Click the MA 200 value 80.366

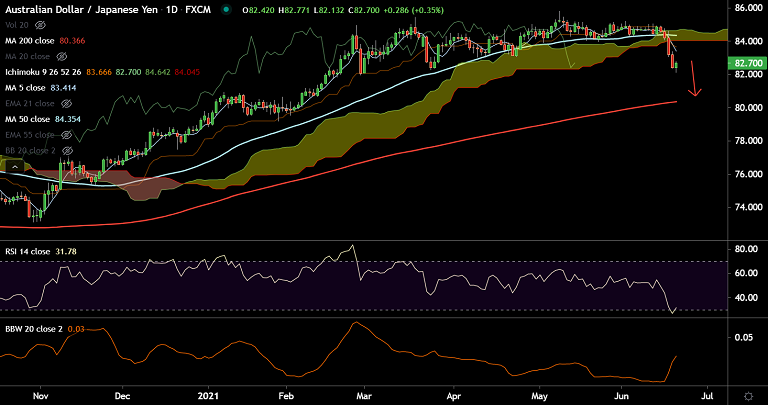pos(72,41)
